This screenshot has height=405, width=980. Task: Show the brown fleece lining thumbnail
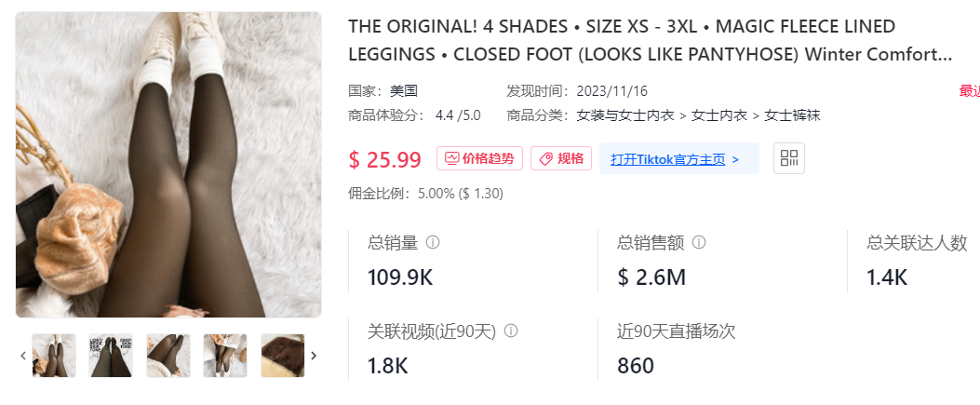click(x=283, y=356)
